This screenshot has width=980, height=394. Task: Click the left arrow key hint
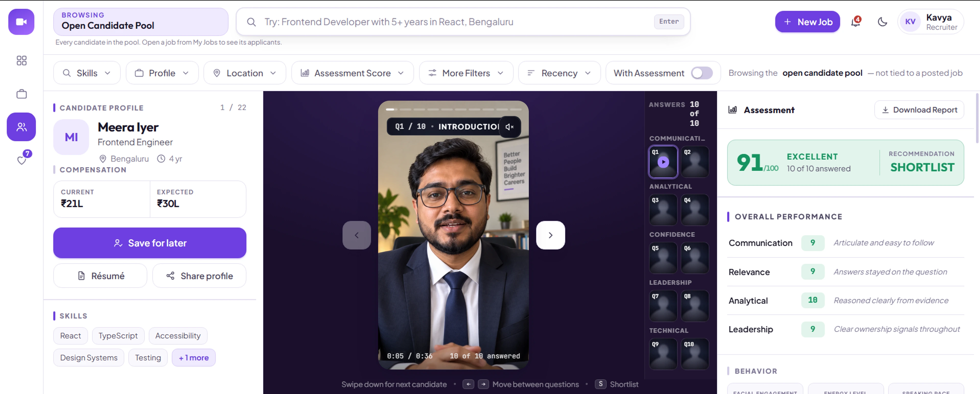tap(468, 384)
